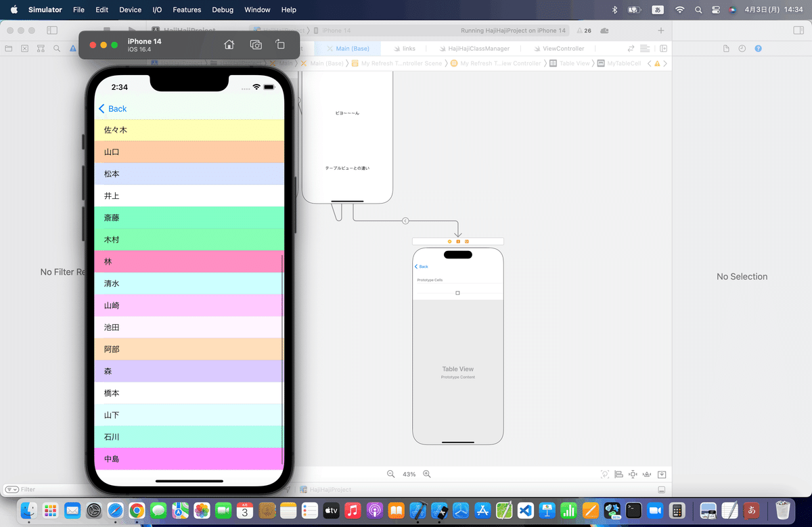Open the Debug menu
This screenshot has width=812, height=527.
[x=223, y=10]
